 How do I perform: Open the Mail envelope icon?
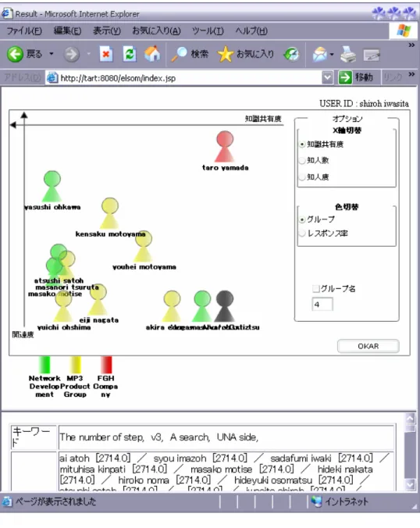point(319,54)
